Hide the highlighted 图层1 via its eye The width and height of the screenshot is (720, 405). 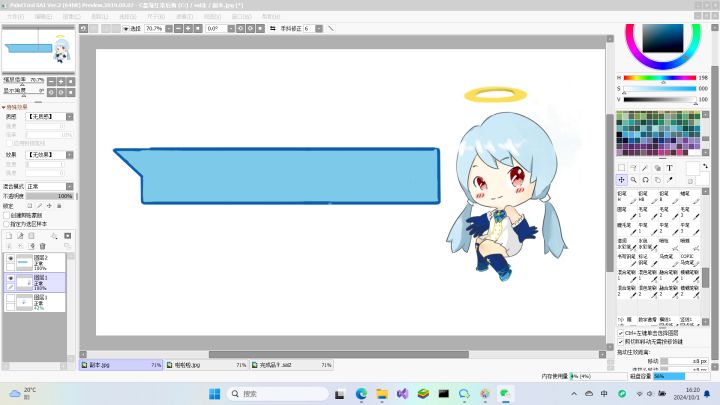10,278
